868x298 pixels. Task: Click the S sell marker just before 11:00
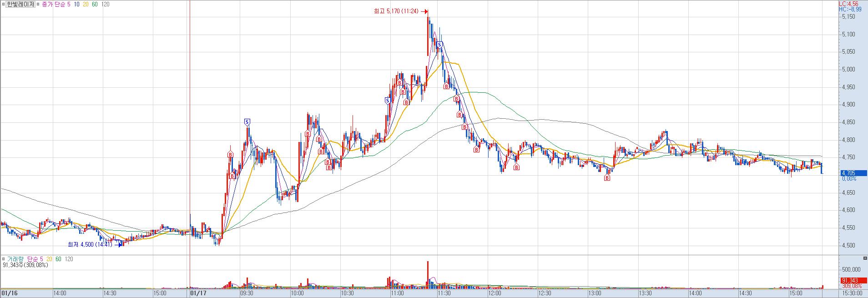tap(388, 101)
